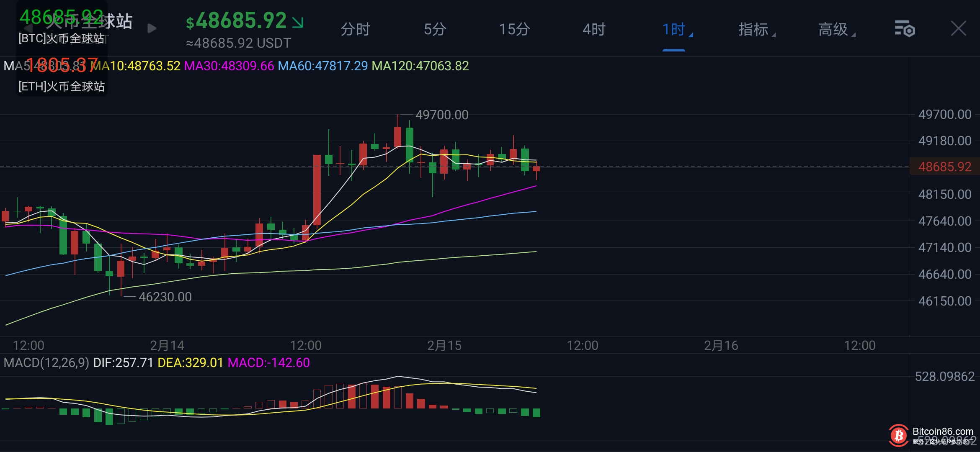Click the MA30 magenta legend label

[x=229, y=66]
